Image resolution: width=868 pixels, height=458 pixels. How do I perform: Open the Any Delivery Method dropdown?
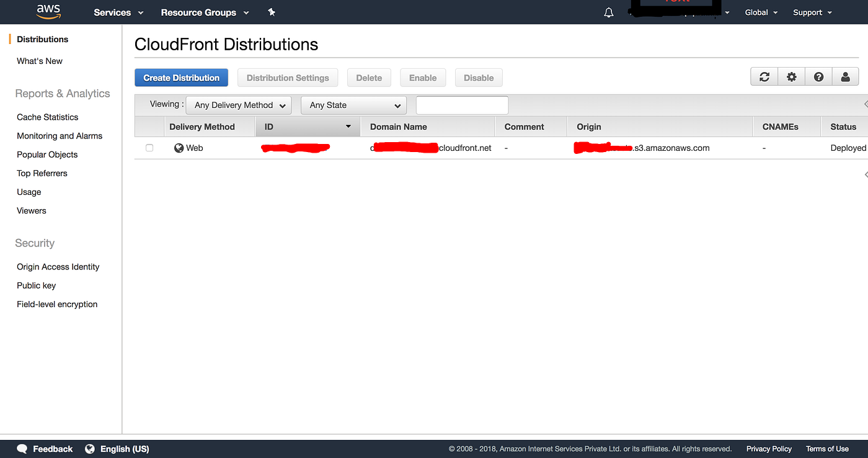(238, 105)
